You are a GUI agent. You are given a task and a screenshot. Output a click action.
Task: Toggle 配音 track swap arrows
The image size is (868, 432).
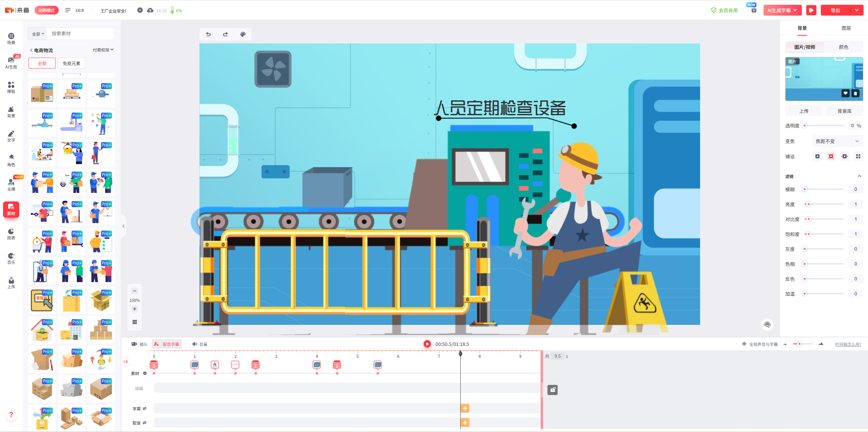point(144,423)
